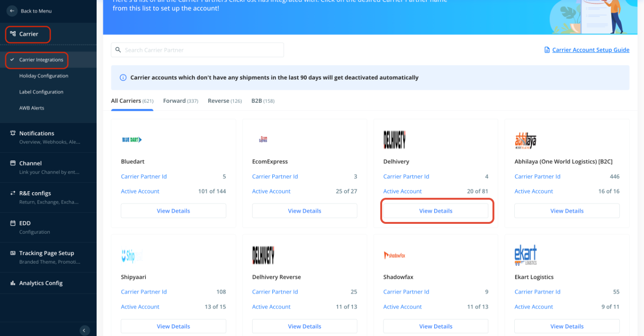Image resolution: width=644 pixels, height=336 pixels.
Task: Click the Tracking Page Setup icon
Action: coord(13,253)
